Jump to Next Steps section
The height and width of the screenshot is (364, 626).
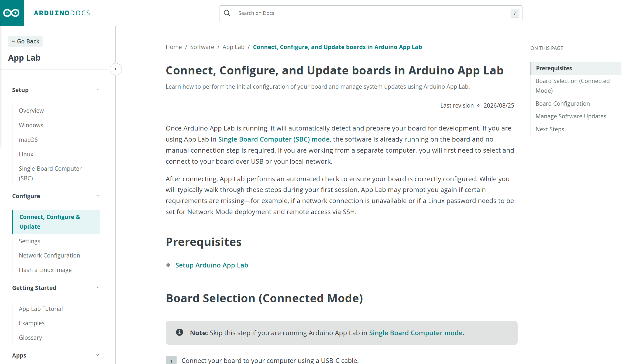point(550,129)
